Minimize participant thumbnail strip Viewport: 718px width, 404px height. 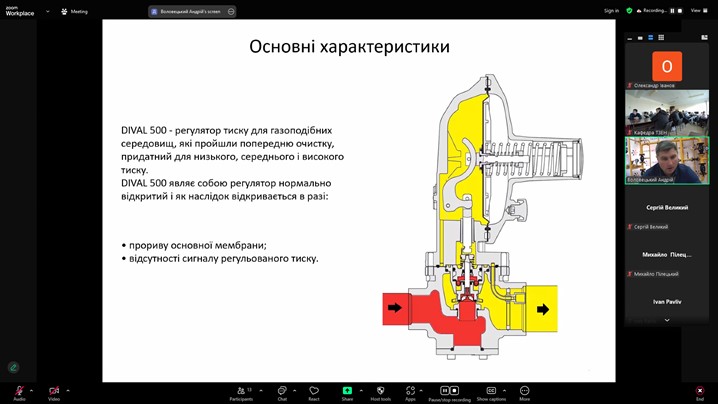(x=630, y=38)
